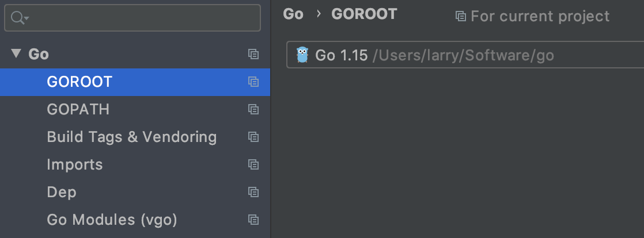Click the For current project icon
The image size is (644, 238).
pos(460,16)
